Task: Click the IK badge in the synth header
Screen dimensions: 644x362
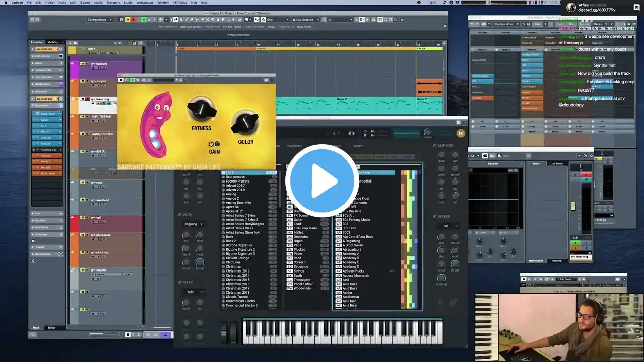Action: (460, 133)
